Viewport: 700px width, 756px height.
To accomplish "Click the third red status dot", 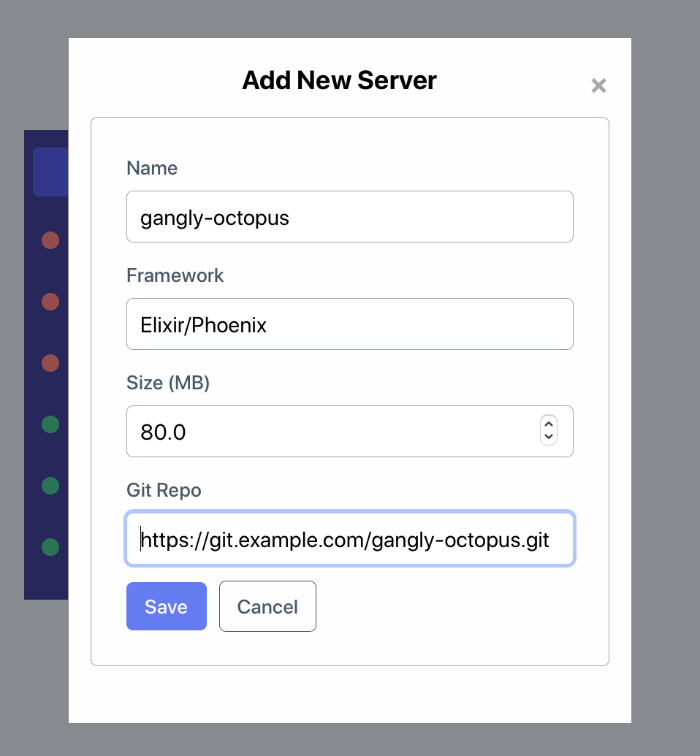I will pyautogui.click(x=50, y=362).
